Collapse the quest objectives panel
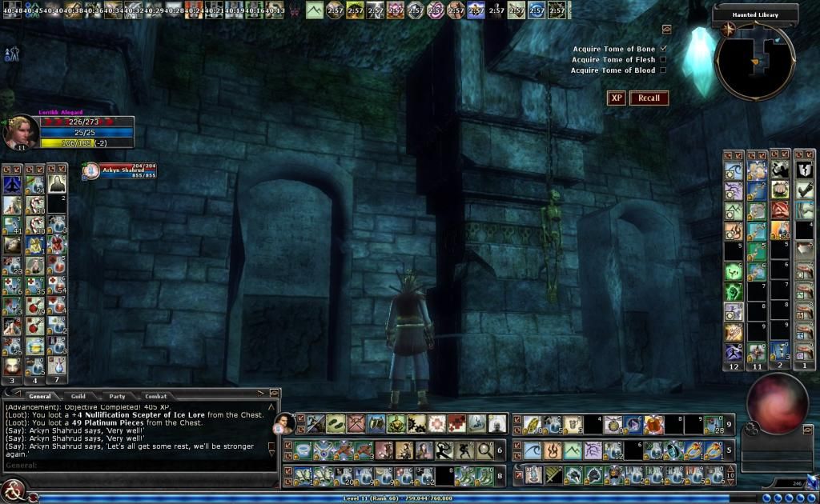This screenshot has height=504, width=820. click(666, 29)
